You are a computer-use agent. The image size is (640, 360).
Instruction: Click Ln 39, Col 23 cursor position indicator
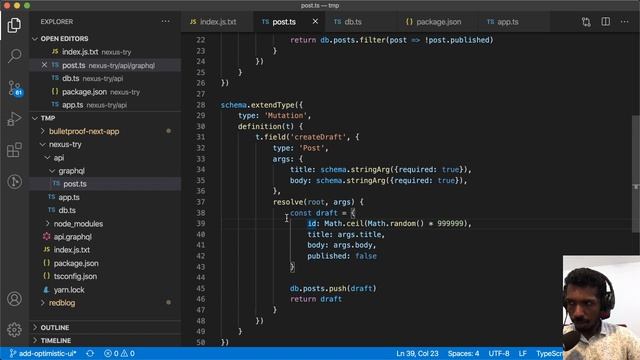pyautogui.click(x=417, y=353)
